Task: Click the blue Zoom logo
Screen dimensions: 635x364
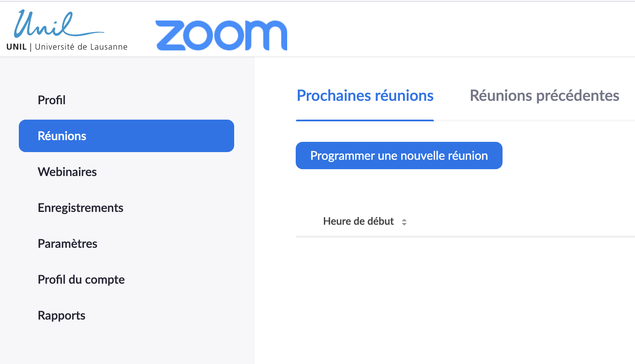Action: point(221,35)
